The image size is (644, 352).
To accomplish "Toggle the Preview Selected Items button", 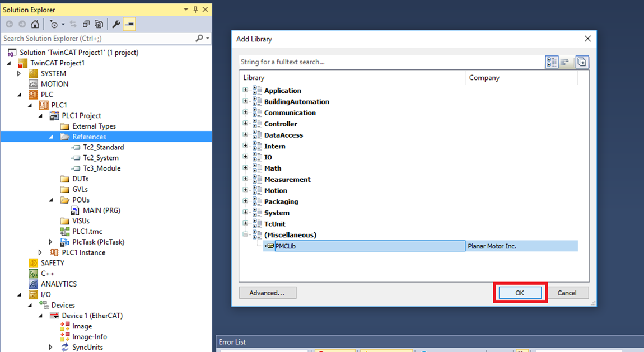I will pyautogui.click(x=129, y=24).
